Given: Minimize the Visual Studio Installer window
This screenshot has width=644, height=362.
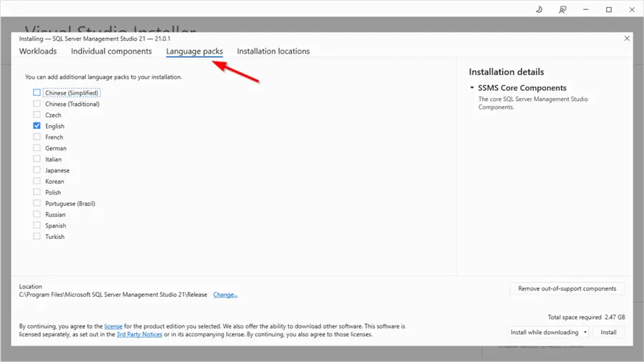Looking at the screenshot, I should (x=585, y=9).
